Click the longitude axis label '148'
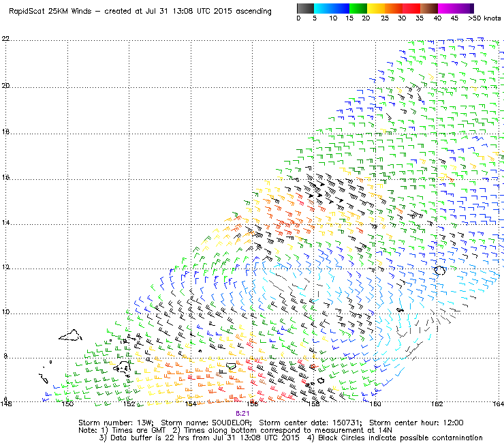This screenshot has width=504, height=443. (x=6, y=403)
